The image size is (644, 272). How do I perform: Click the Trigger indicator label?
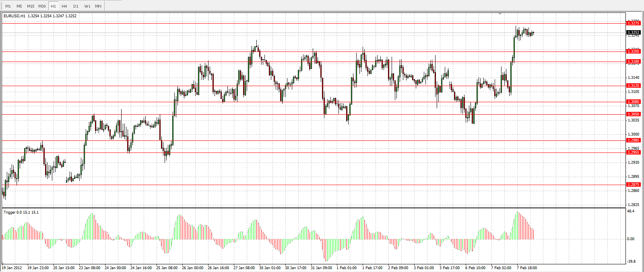(21, 212)
